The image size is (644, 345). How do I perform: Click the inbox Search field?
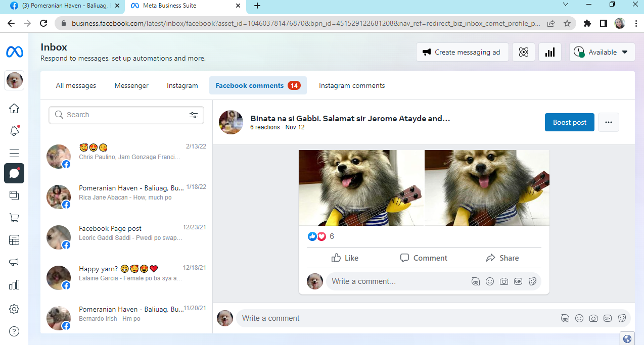(x=126, y=115)
